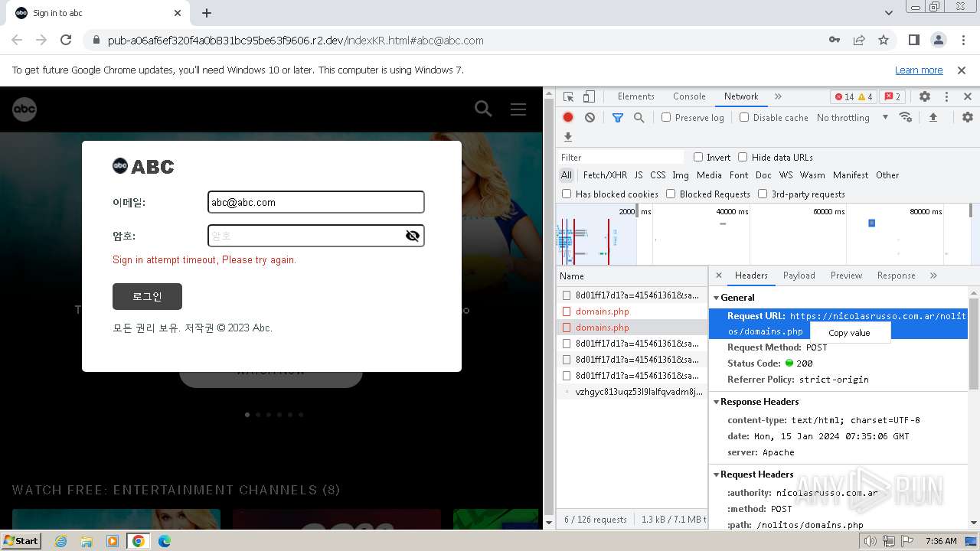Export the HAR file with the download arrow

click(568, 137)
